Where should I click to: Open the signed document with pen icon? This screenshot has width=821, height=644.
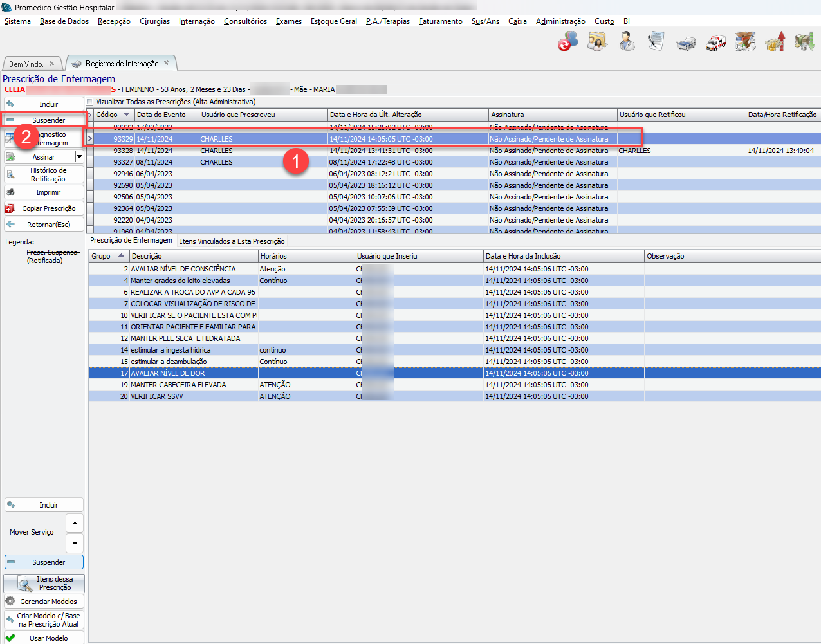coord(656,42)
